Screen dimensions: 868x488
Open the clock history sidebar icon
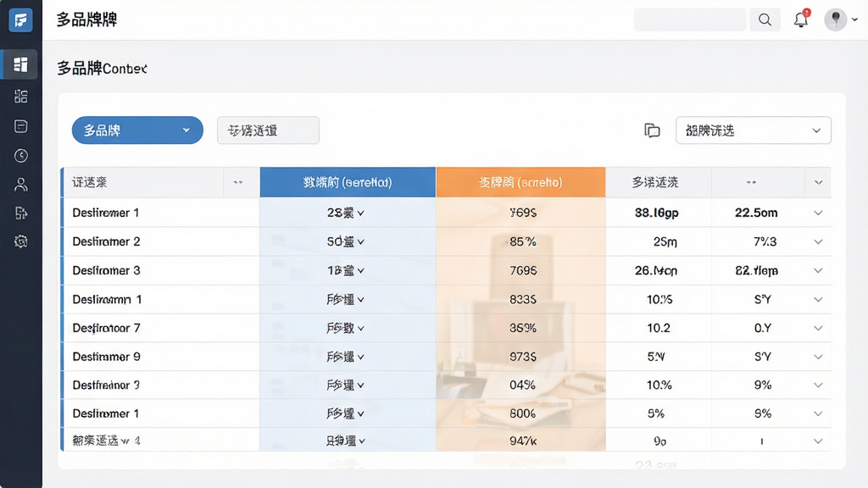coord(21,156)
